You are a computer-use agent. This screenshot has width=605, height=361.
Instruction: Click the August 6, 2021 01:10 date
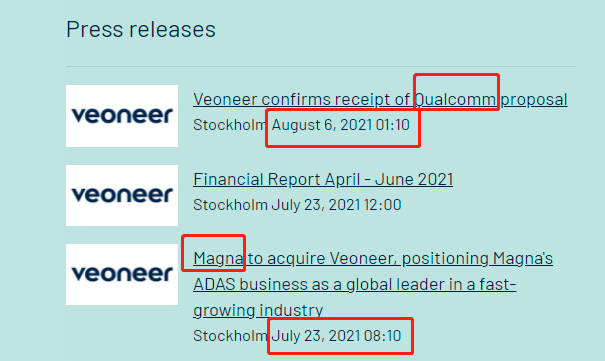point(341,125)
